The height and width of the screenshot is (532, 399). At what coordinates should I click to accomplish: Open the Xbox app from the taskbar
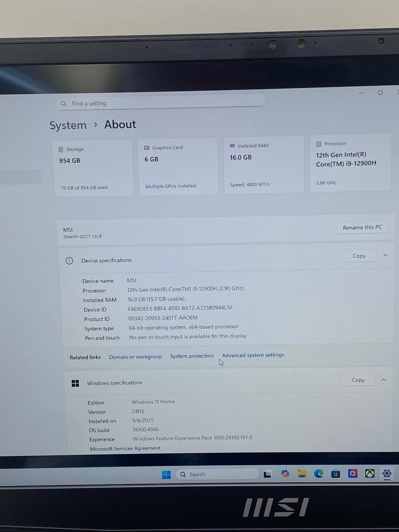[370, 473]
